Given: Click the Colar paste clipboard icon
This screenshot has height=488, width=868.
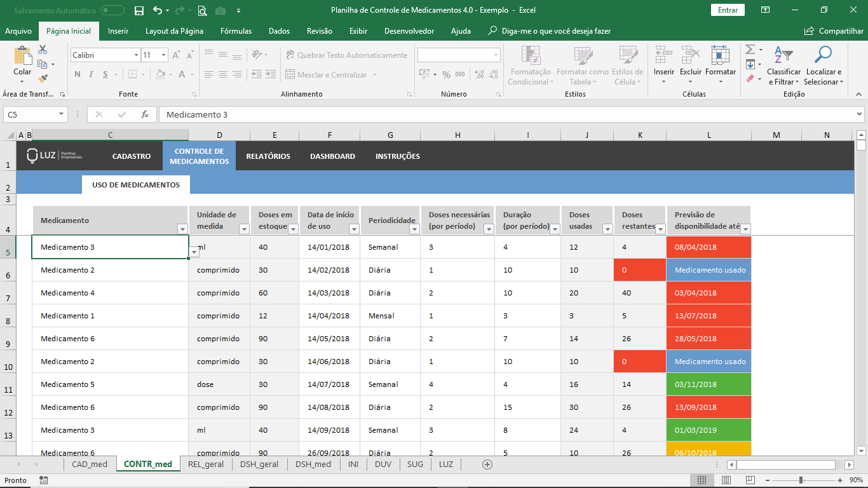Looking at the screenshot, I should [22, 57].
